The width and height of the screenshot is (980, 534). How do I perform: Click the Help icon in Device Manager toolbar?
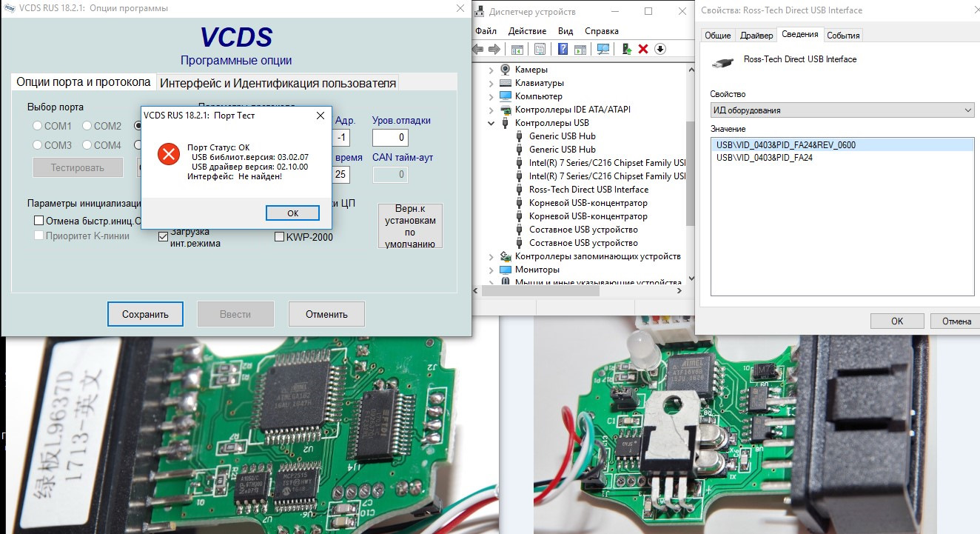(563, 49)
